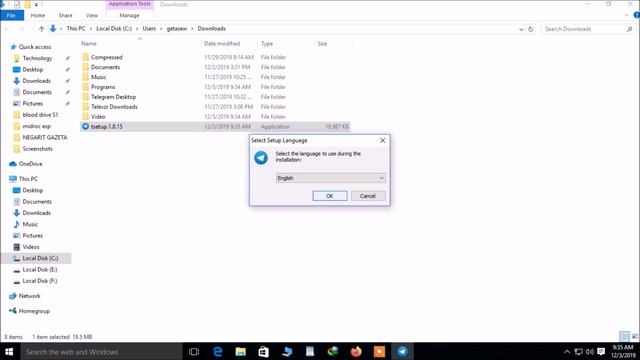Viewport: 640px width, 360px height.
Task: Open the Screenshots folder
Action: coord(37,149)
